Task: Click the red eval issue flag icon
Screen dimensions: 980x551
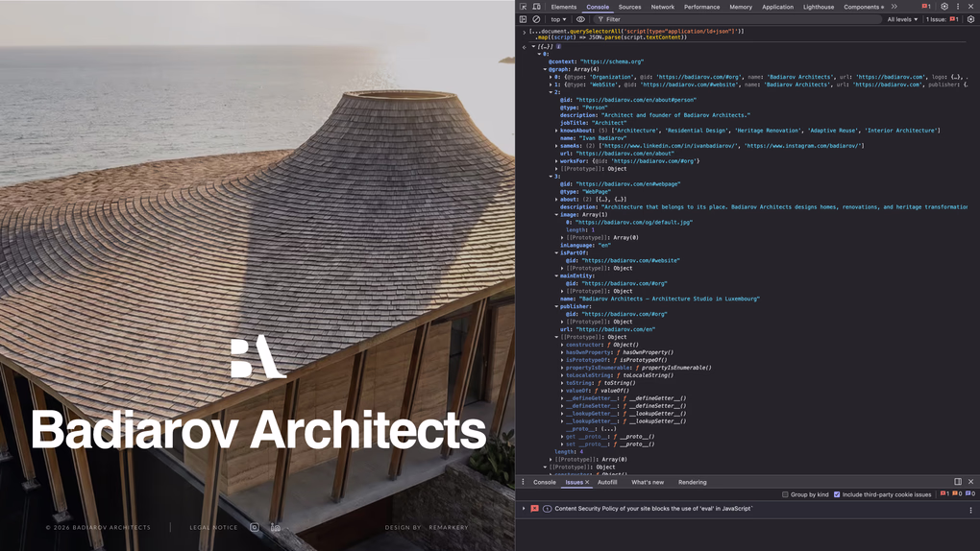Action: [x=534, y=509]
